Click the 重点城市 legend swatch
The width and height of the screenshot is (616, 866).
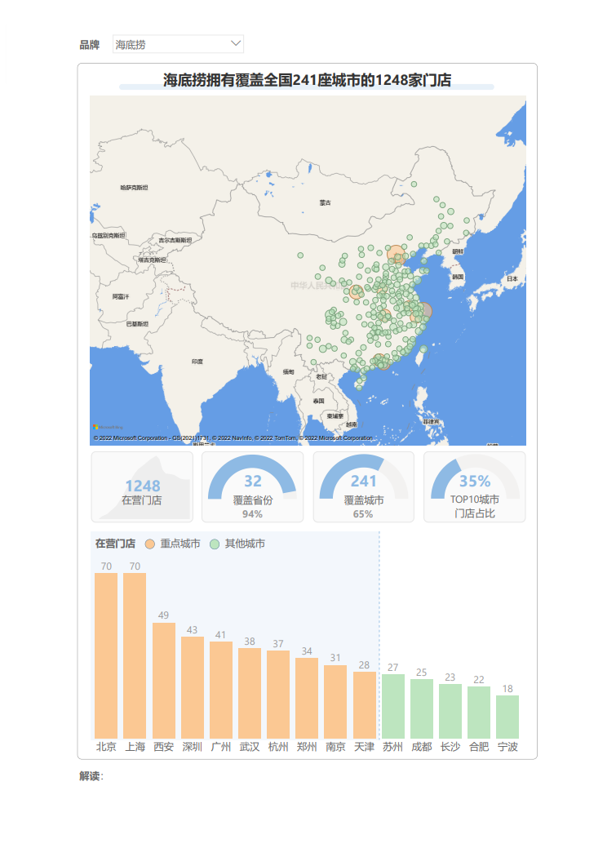pos(149,544)
